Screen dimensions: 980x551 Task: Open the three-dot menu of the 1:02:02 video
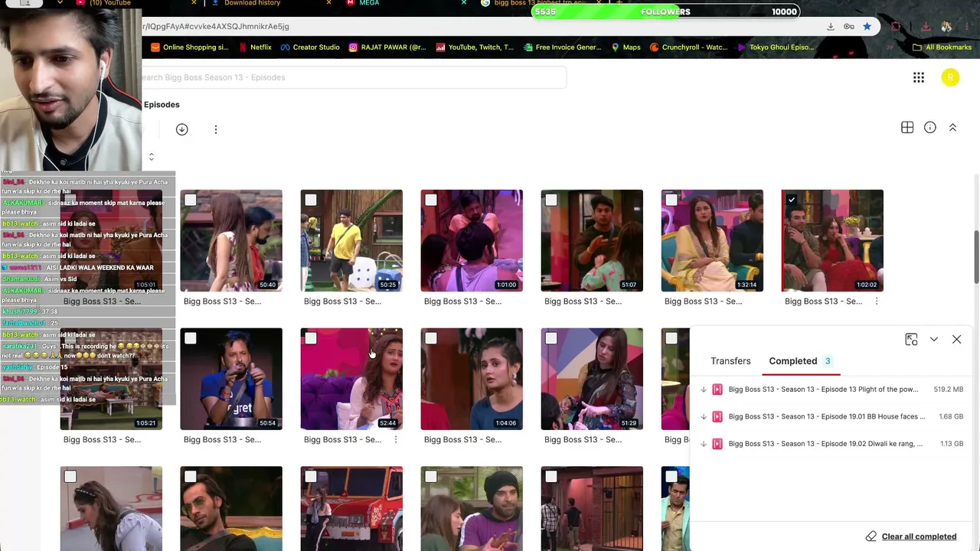(877, 302)
